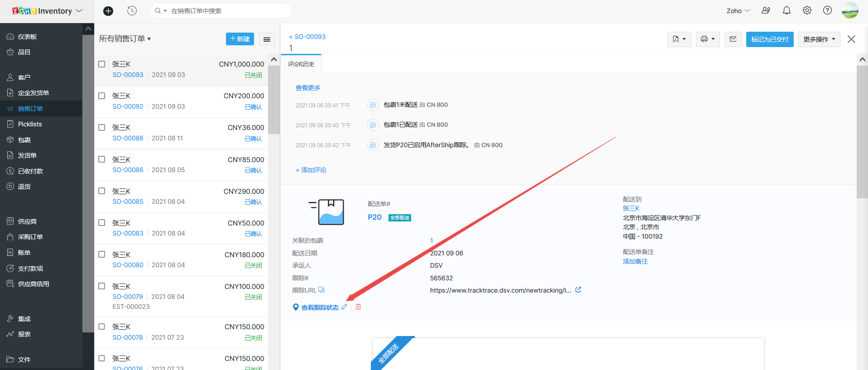
Task: Expand the print options dropdown
Action: pos(707,39)
